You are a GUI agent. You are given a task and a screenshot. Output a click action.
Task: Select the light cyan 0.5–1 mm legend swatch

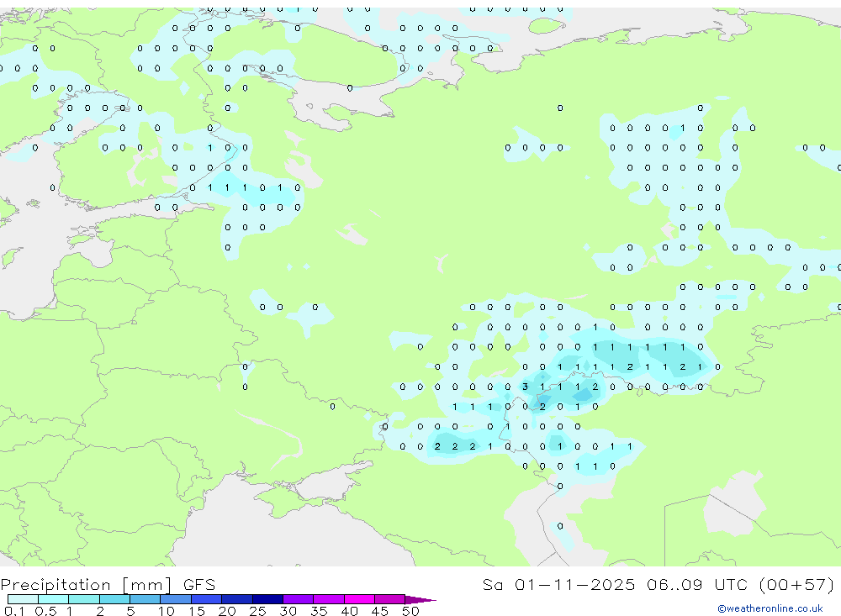(53, 599)
